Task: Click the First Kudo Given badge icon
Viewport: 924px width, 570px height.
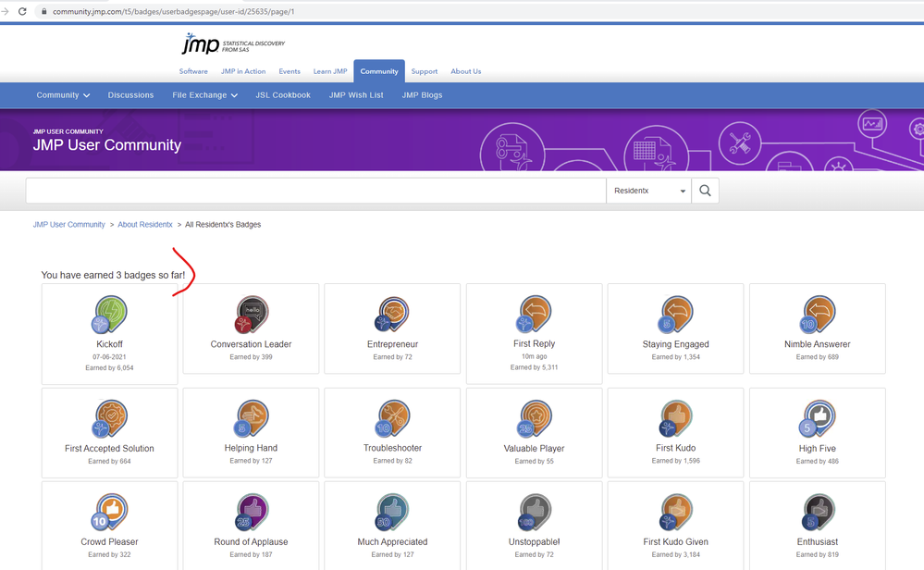Action: coord(676,513)
